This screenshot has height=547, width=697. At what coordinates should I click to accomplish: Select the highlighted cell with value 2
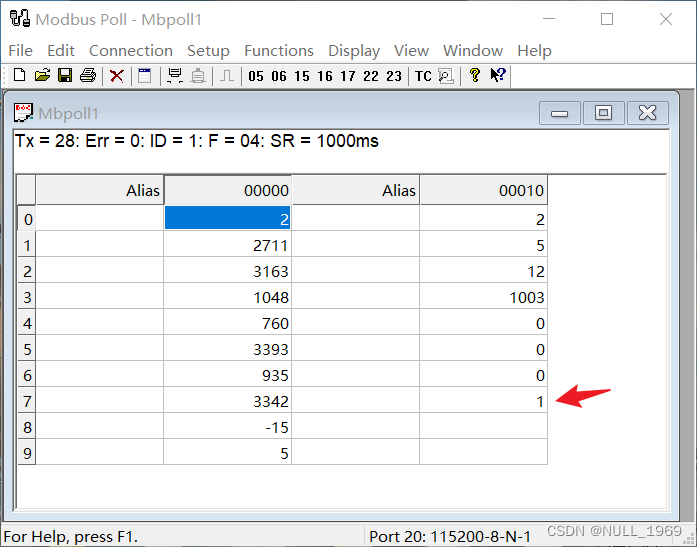pyautogui.click(x=228, y=218)
